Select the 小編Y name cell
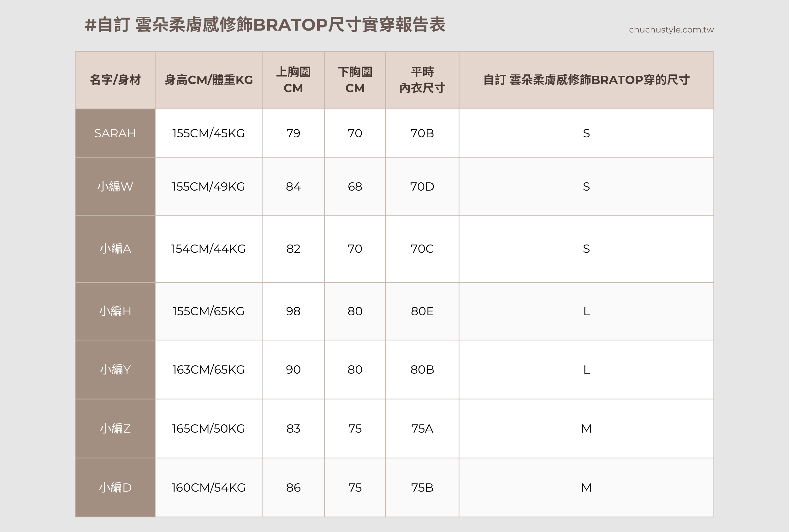This screenshot has height=532, width=789. [x=115, y=369]
